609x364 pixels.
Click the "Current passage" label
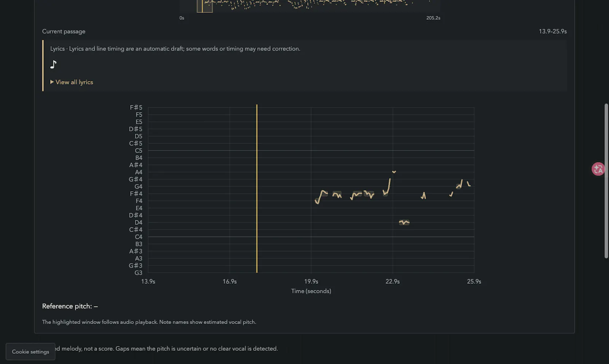pyautogui.click(x=64, y=32)
